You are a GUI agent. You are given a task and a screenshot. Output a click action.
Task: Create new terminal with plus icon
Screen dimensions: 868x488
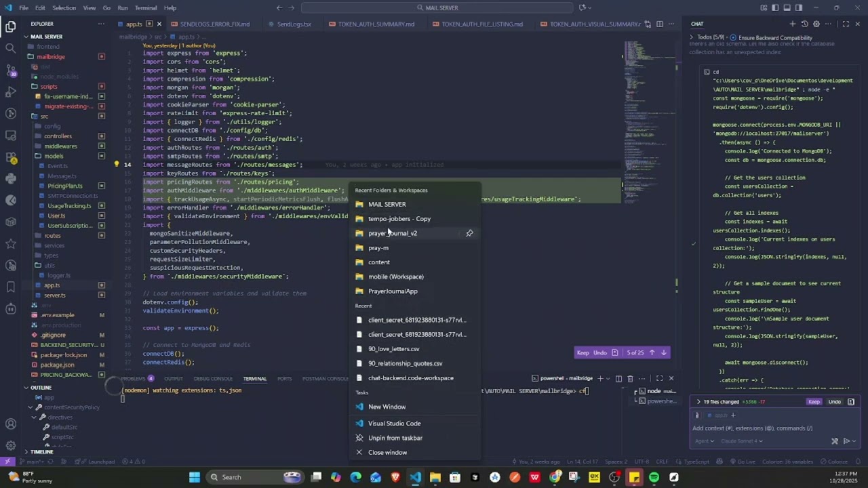(x=600, y=378)
